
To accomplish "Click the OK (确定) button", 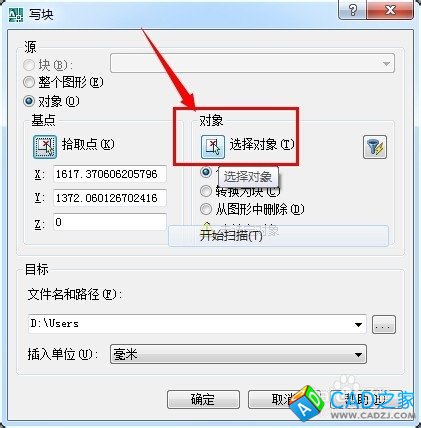I will [x=203, y=399].
